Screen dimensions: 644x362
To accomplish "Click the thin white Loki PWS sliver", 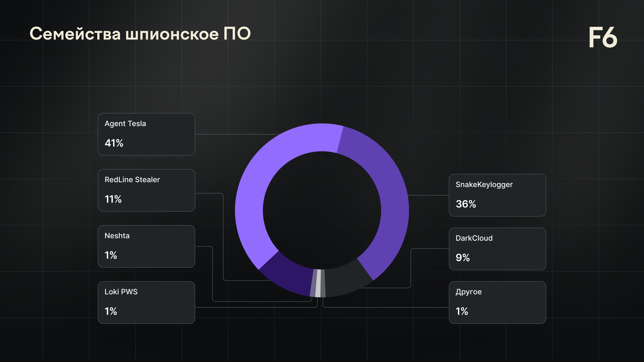I will tap(318, 283).
